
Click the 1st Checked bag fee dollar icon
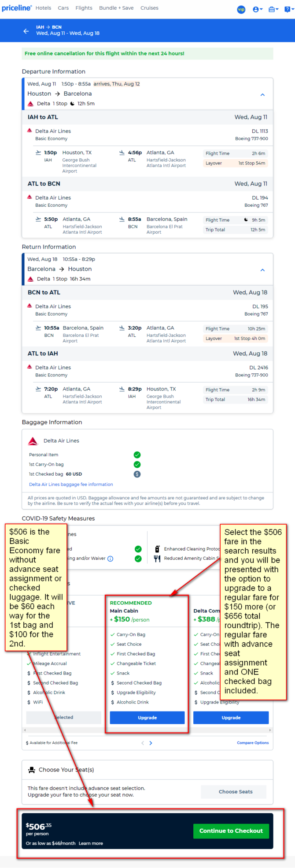[x=137, y=474]
